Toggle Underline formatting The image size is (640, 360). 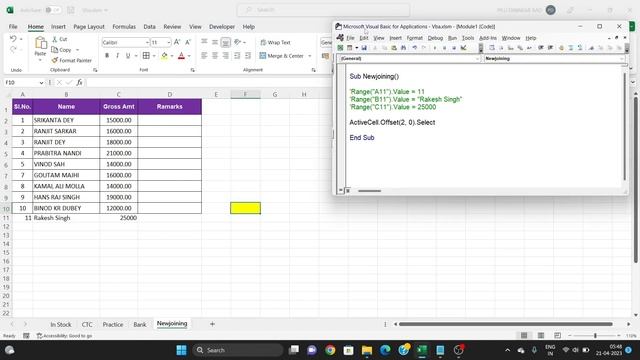tap(128, 56)
